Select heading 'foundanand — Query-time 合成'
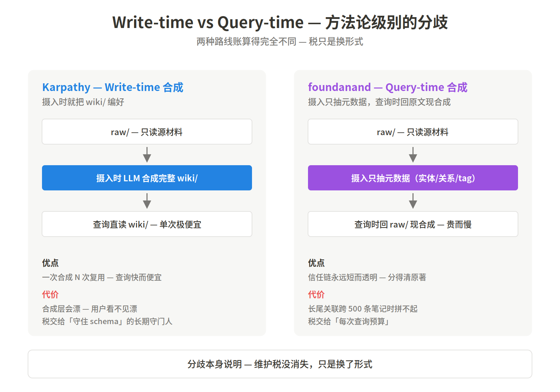 pyautogui.click(x=388, y=87)
